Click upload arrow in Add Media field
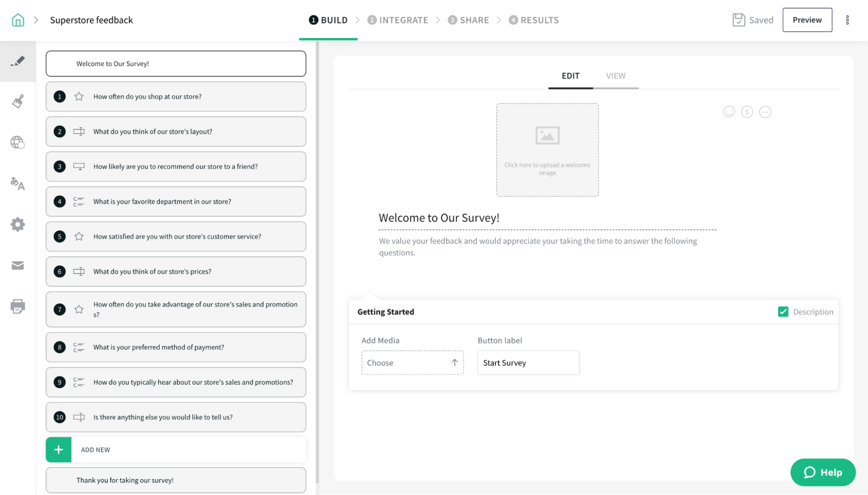This screenshot has height=495, width=868. point(455,362)
